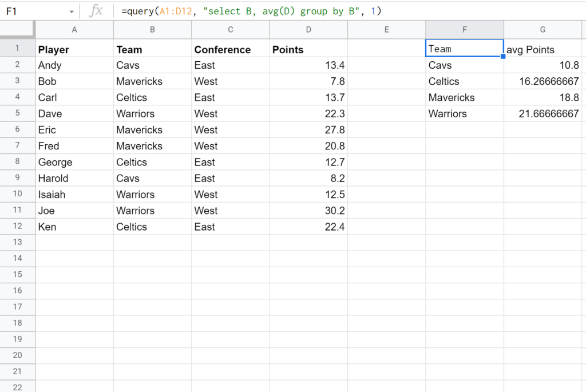Click the corner select-all box above row 1

click(x=17, y=29)
